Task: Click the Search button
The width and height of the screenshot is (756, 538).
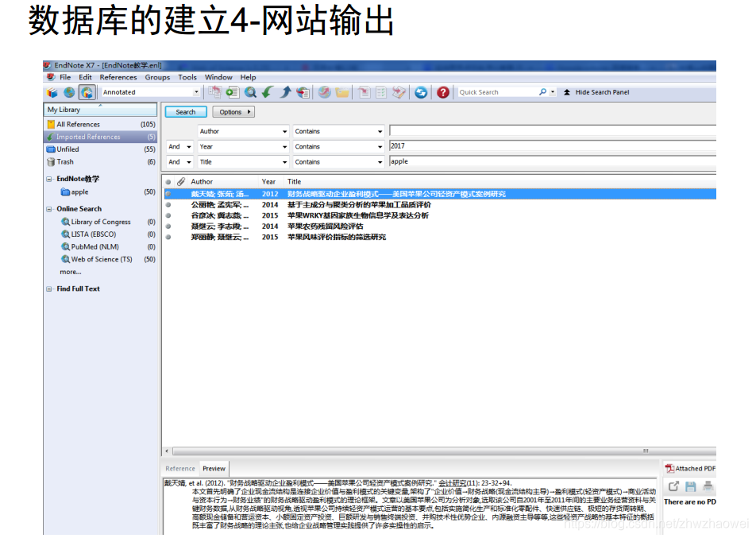Action: [x=186, y=112]
